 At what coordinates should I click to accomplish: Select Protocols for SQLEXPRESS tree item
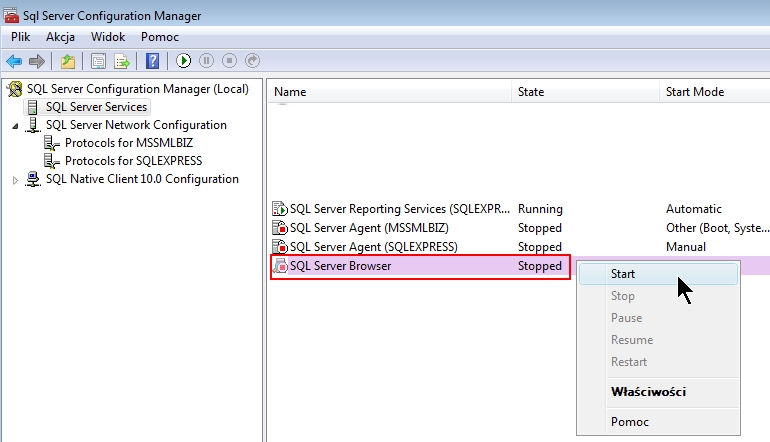pos(133,161)
